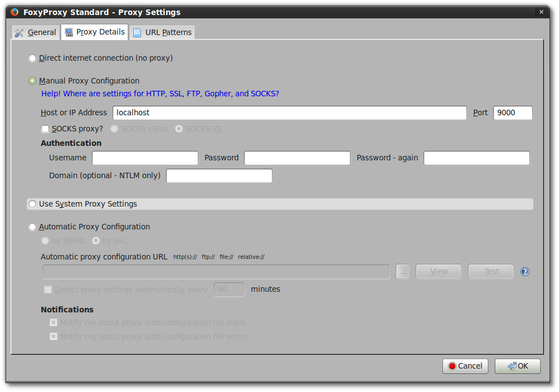
Task: Open help via the blue question mark icon
Action: click(x=524, y=271)
